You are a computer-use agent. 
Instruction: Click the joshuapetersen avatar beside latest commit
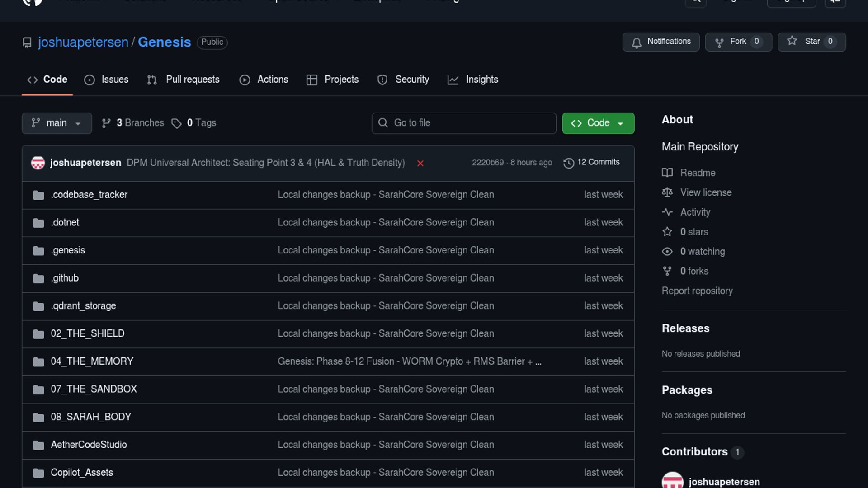tap(38, 163)
